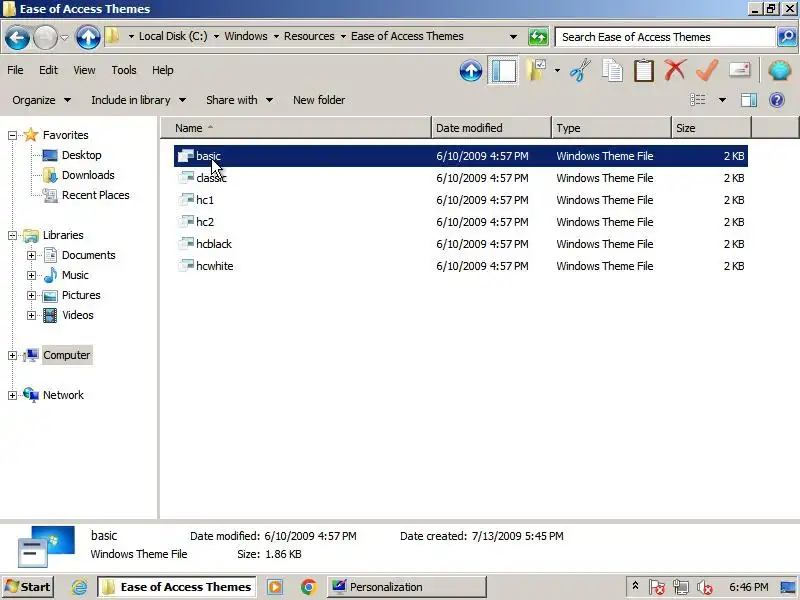The image size is (800, 600).
Task: Open the folder options toolbar icon
Action: (536, 70)
